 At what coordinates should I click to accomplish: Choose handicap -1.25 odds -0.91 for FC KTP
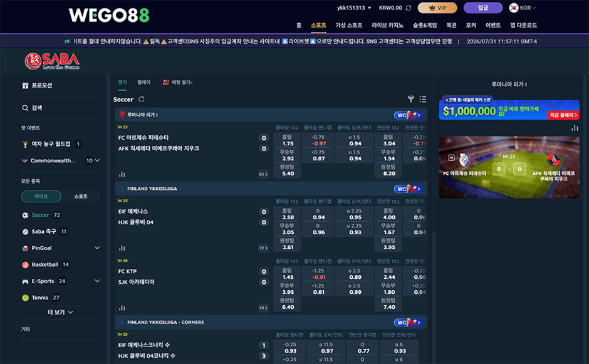(x=318, y=274)
